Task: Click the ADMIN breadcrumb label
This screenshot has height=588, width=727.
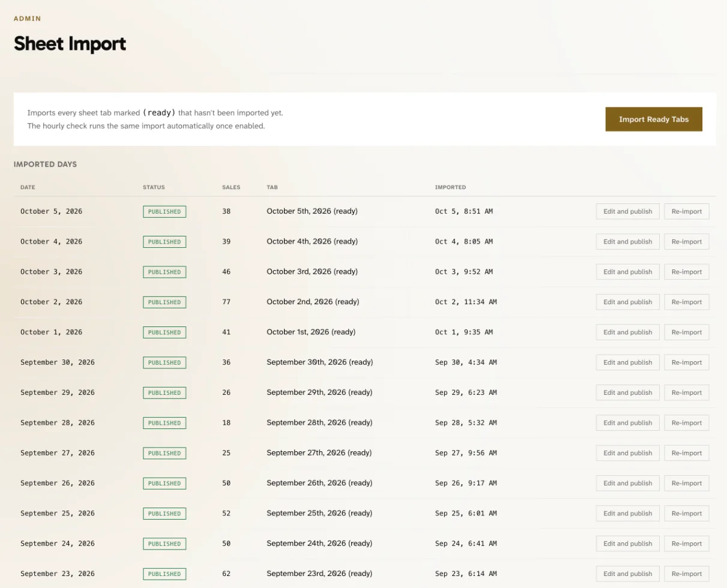Action: click(28, 19)
